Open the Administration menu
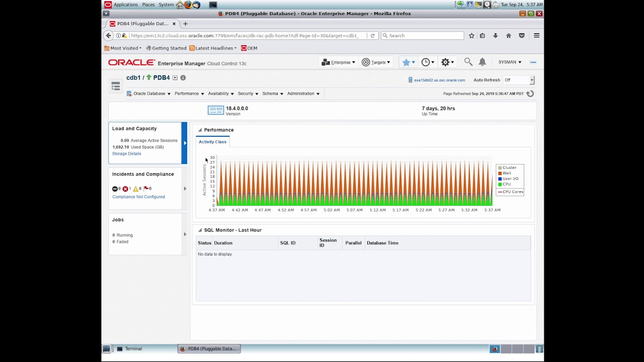 [x=303, y=94]
